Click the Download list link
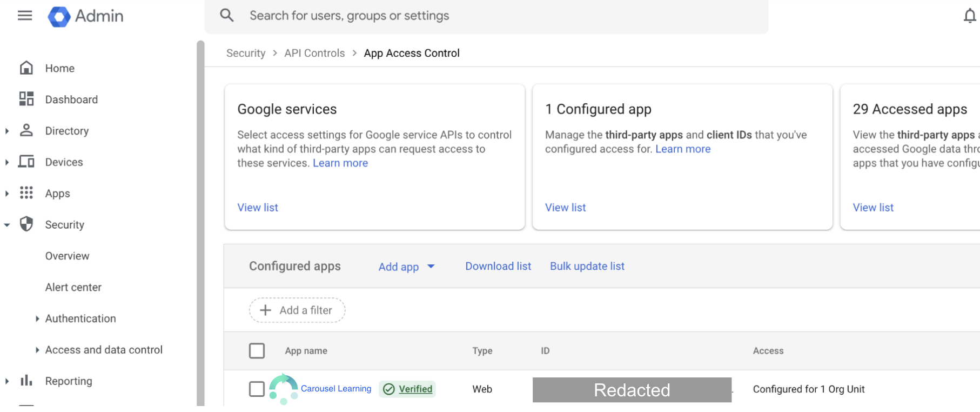This screenshot has width=980, height=412. (498, 266)
